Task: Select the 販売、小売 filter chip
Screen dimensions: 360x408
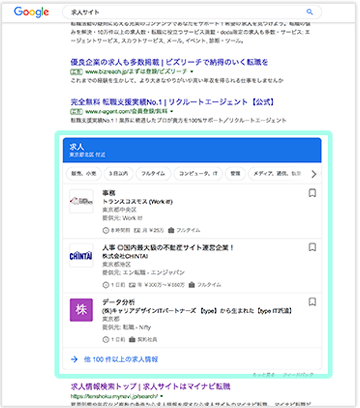Action: pyautogui.click(x=84, y=174)
